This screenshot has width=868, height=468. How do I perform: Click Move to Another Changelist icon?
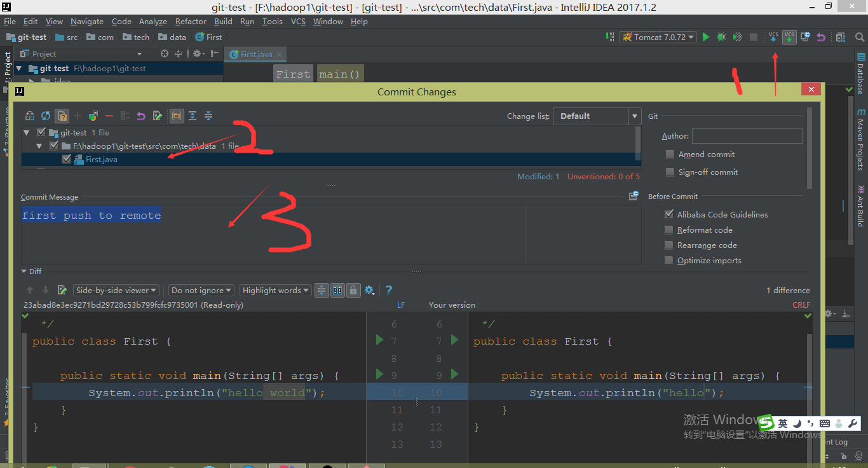[93, 116]
